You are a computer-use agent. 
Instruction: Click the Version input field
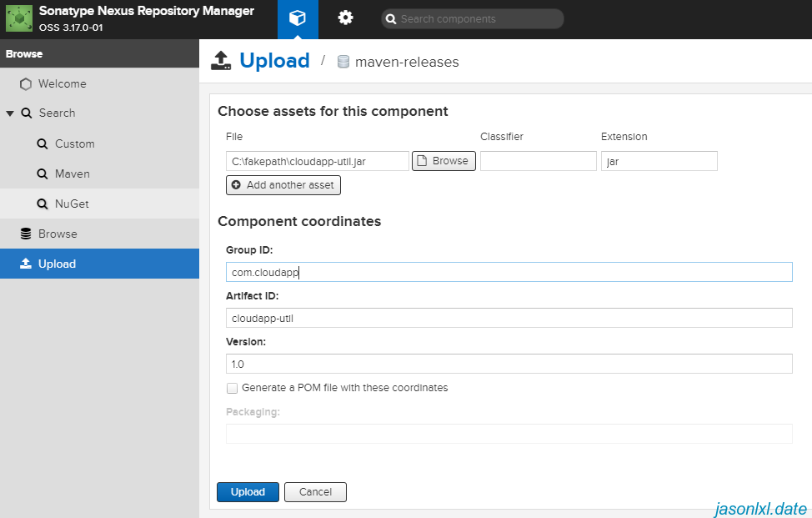pyautogui.click(x=509, y=364)
